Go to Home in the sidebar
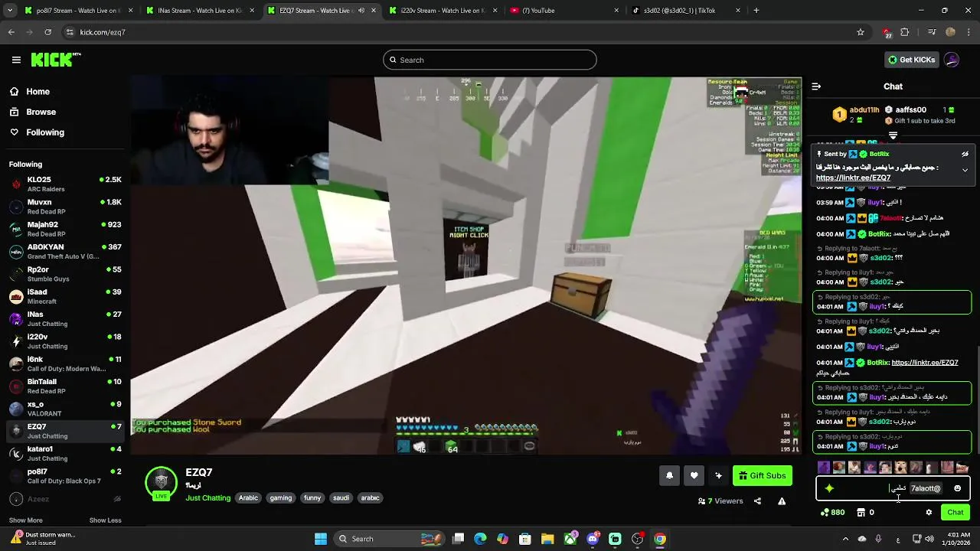Screen dimensions: 980x551 (x=38, y=92)
